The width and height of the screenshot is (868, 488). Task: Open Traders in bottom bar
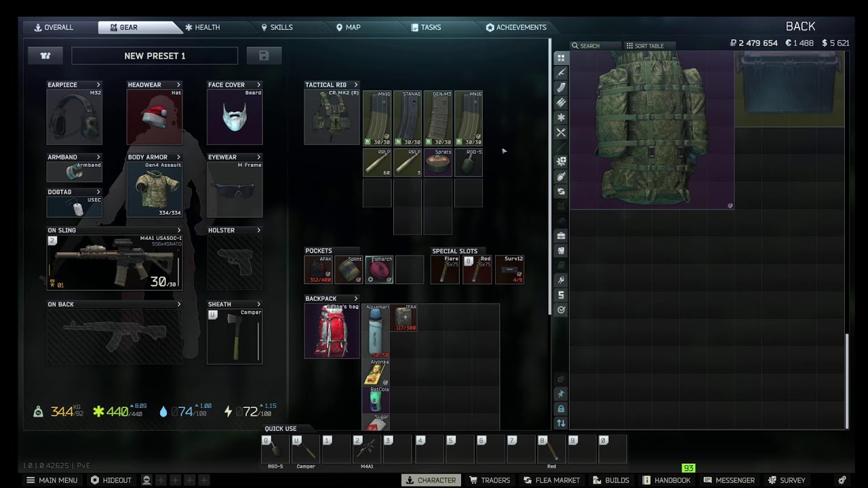(490, 480)
